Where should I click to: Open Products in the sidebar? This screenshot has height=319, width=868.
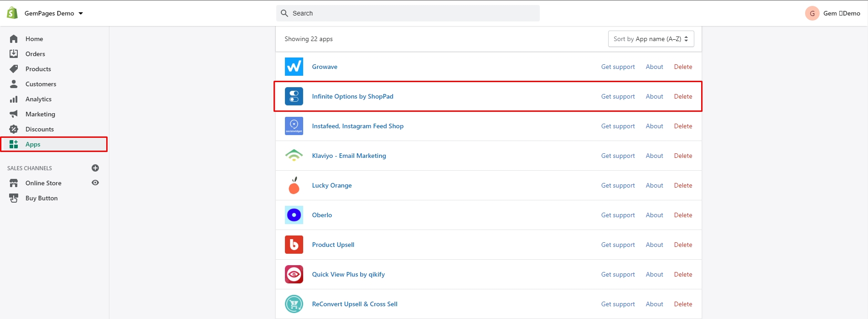(x=38, y=69)
